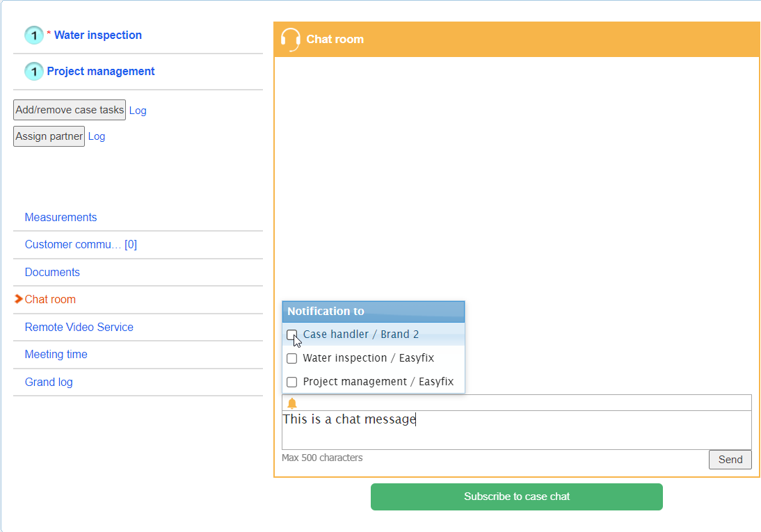Screen dimensions: 761x532
Task: Check the Case handler / Brand 2 checkbox
Action: 292,334
